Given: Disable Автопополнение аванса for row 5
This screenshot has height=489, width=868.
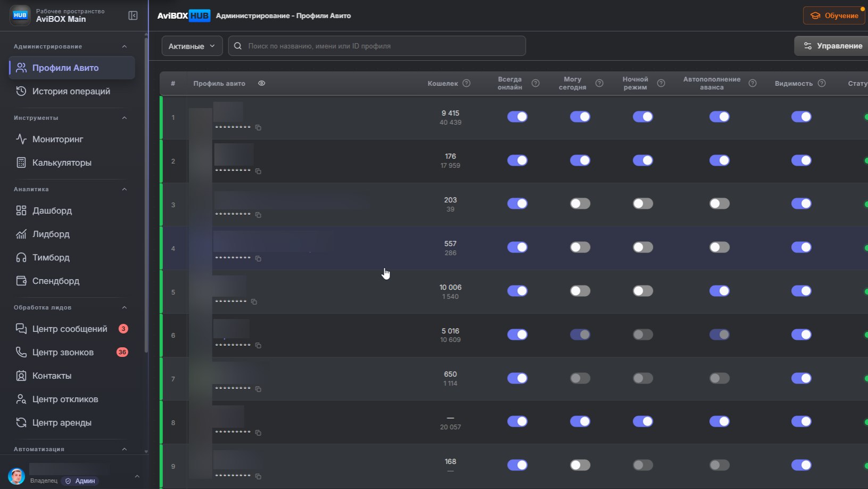Looking at the screenshot, I should pos(720,291).
